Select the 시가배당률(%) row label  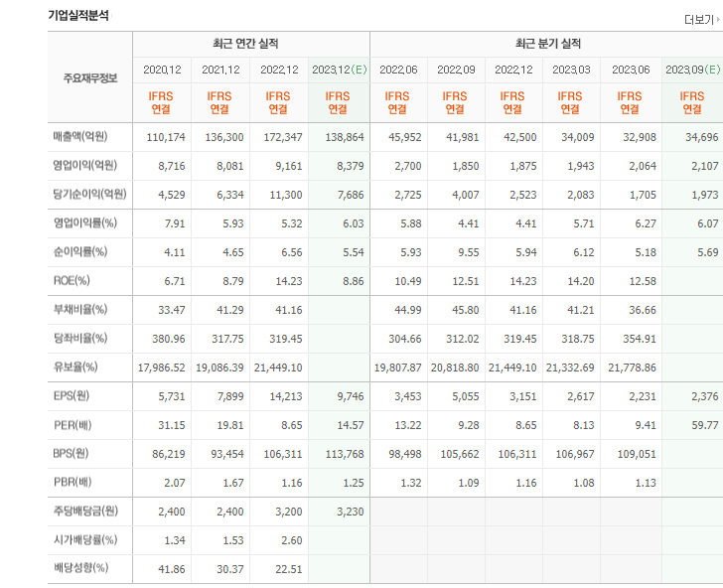[85, 539]
